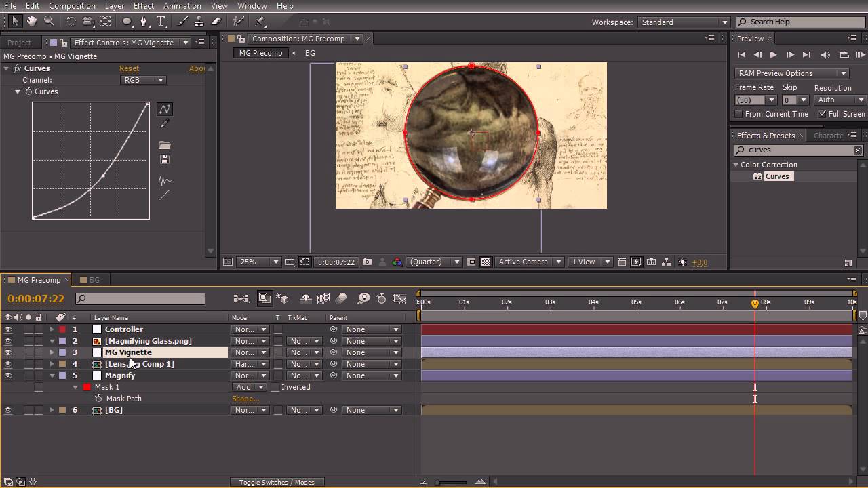
Task: Jump to first frame in Preview panel
Action: pos(741,55)
